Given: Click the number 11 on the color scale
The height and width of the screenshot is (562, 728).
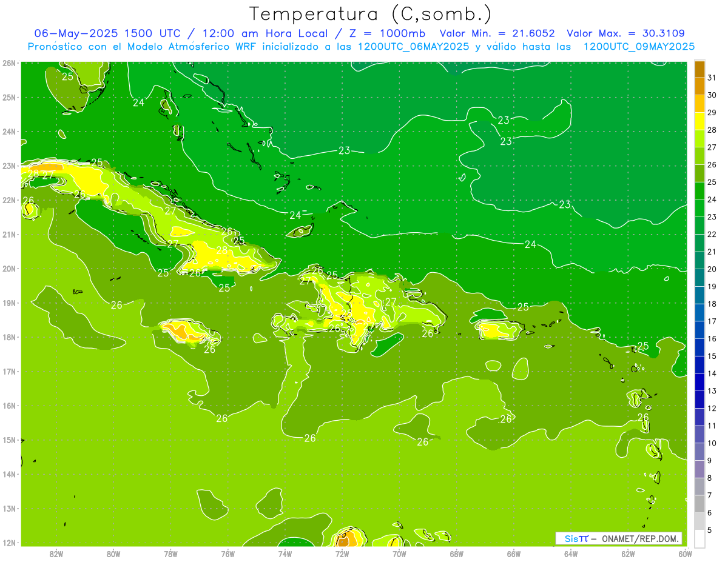Looking at the screenshot, I should (x=712, y=426).
